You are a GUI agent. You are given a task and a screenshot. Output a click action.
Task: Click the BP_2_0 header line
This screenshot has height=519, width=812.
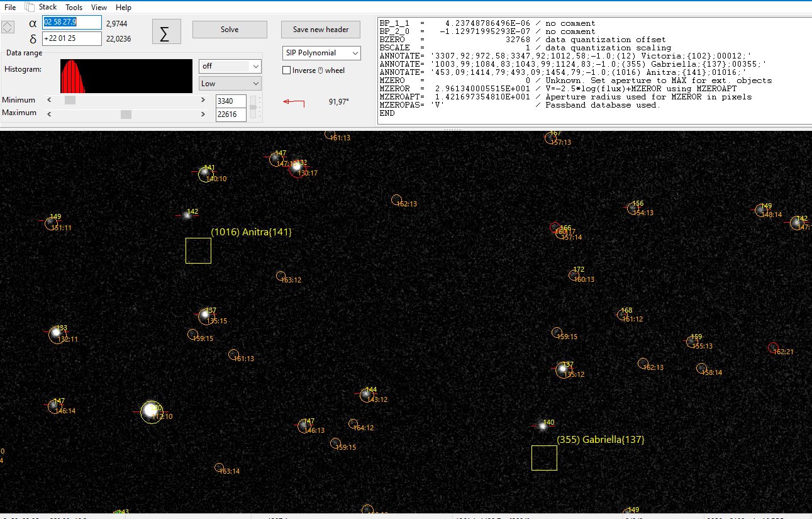(487, 31)
